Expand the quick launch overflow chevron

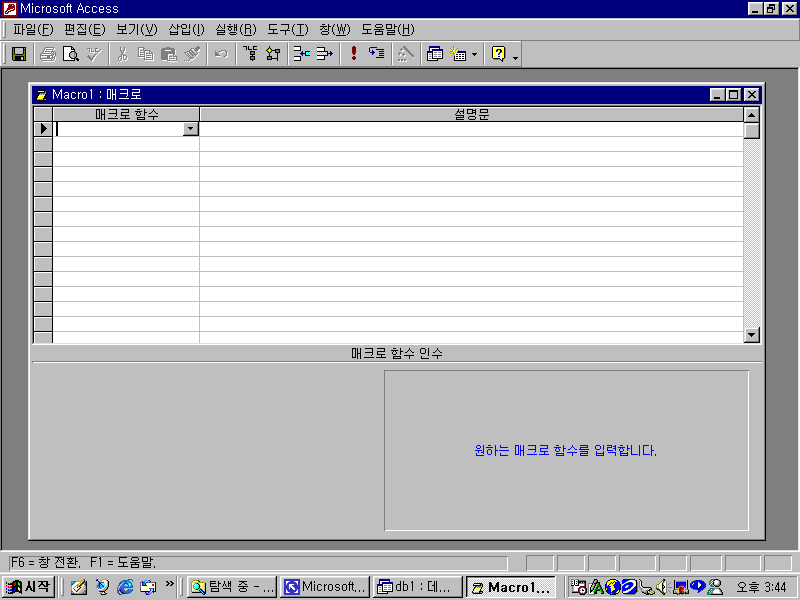pyautogui.click(x=169, y=584)
